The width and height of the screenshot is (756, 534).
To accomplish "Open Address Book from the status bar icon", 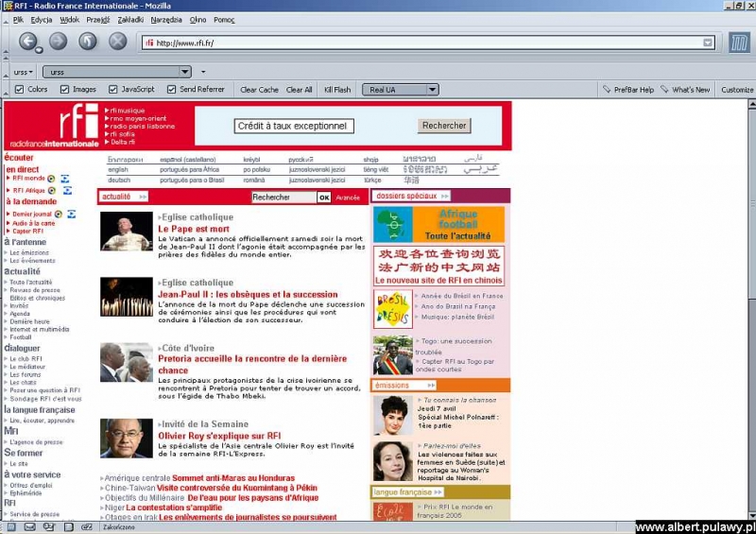I will pos(68,527).
